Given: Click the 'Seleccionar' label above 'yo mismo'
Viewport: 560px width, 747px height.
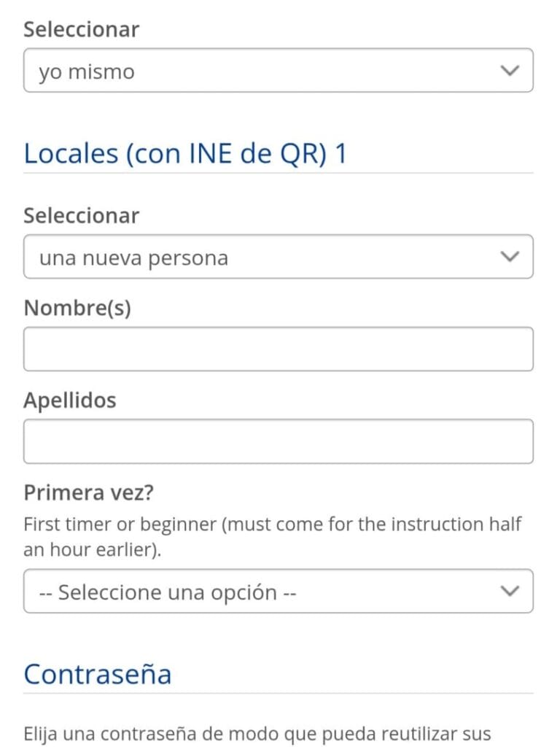Looking at the screenshot, I should click(82, 29).
